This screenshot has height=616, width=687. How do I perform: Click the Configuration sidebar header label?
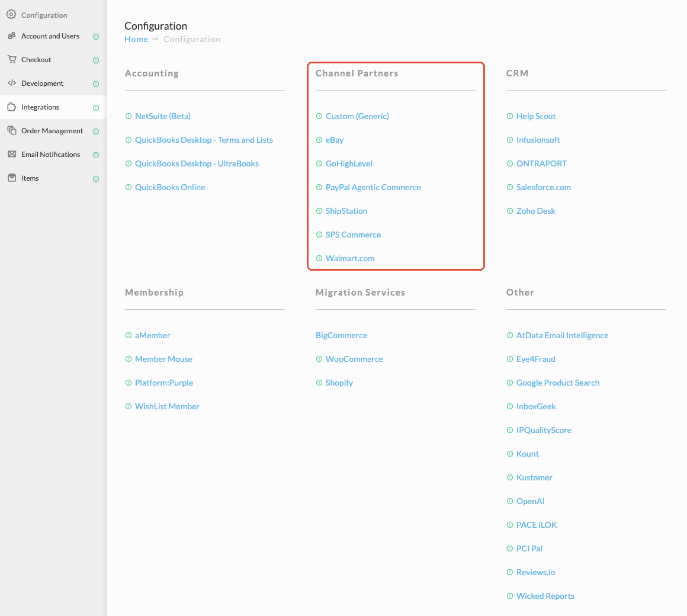pos(44,15)
